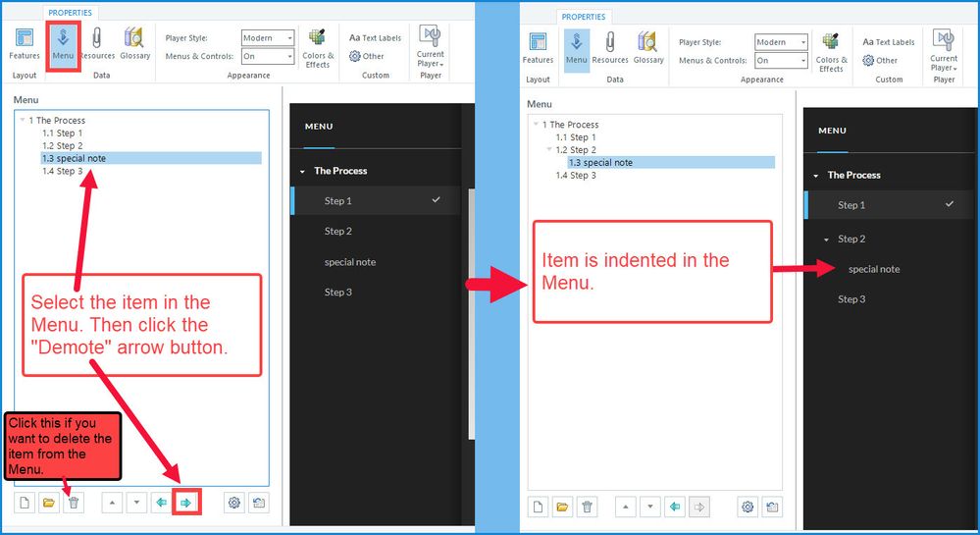Image resolution: width=980 pixels, height=535 pixels.
Task: Click new menu item icon in left screenshot
Action: pyautogui.click(x=25, y=503)
